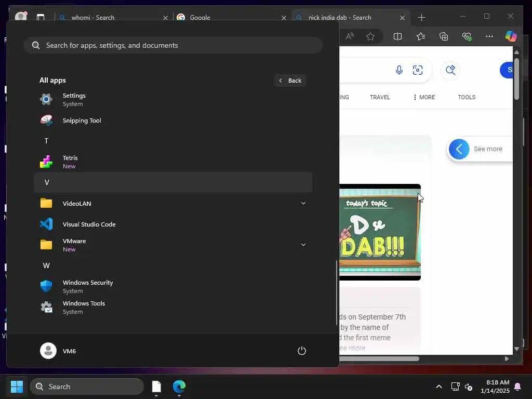Open the notifications bell icon

(x=517, y=387)
